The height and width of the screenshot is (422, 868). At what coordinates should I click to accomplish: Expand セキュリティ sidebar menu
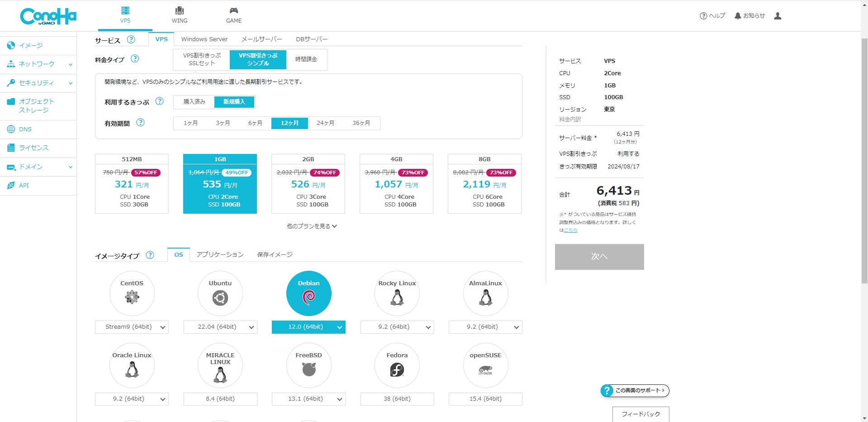click(x=38, y=83)
